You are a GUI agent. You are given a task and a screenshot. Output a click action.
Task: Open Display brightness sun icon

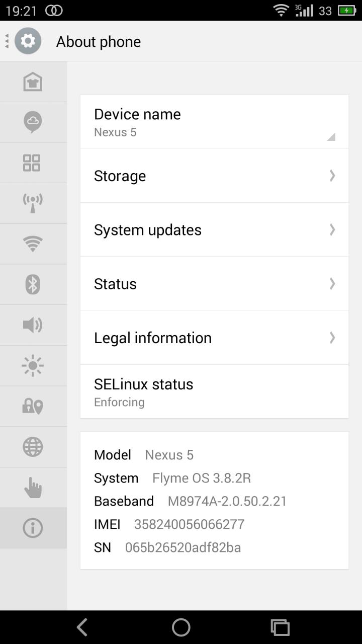(33, 366)
